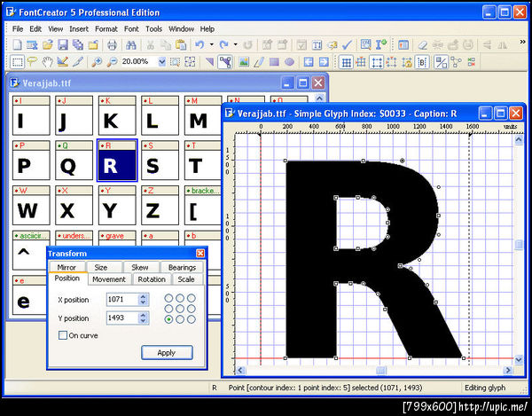Viewport: 532px width, 416px height.
Task: Zoom out with the magnifier minus icon
Action: pos(112,62)
